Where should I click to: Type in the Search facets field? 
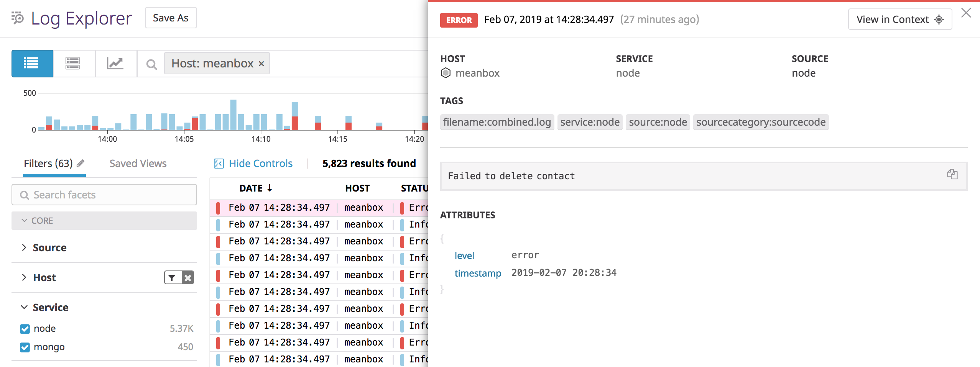pos(104,195)
